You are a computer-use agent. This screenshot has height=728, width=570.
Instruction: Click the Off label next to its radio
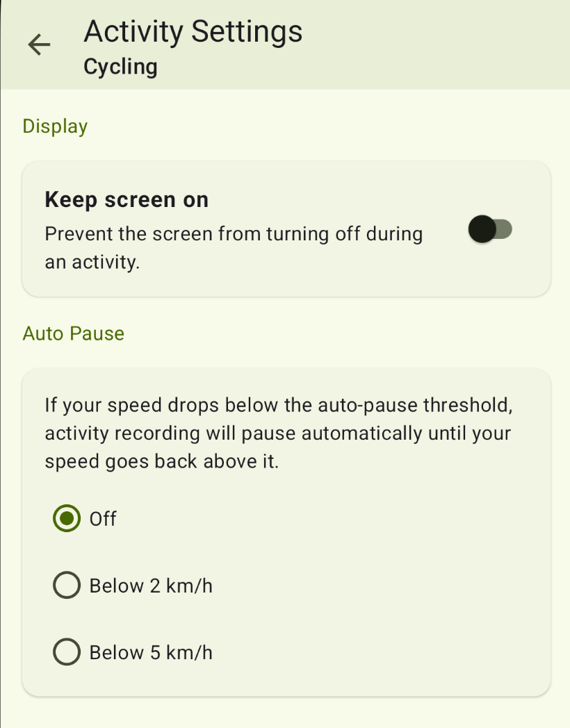tap(103, 518)
